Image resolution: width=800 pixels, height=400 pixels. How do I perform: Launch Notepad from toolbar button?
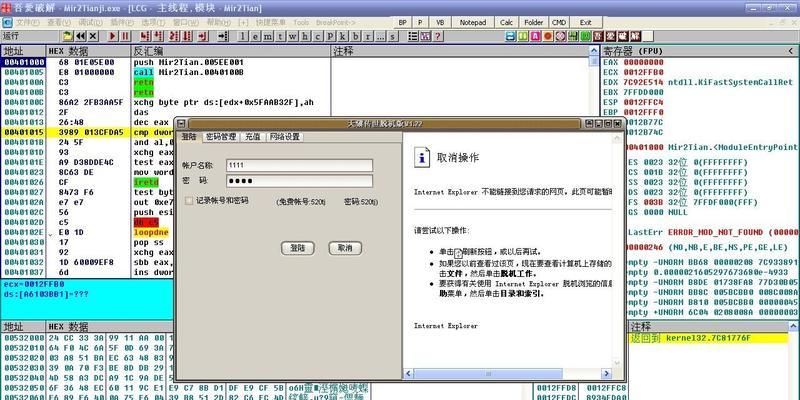[473, 22]
